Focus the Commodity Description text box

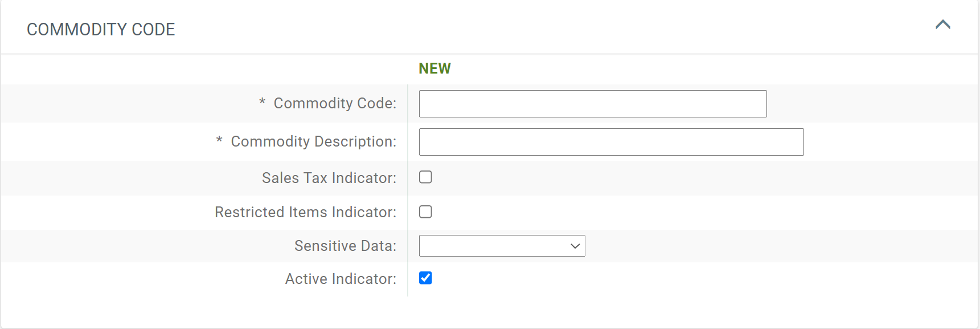coord(610,141)
